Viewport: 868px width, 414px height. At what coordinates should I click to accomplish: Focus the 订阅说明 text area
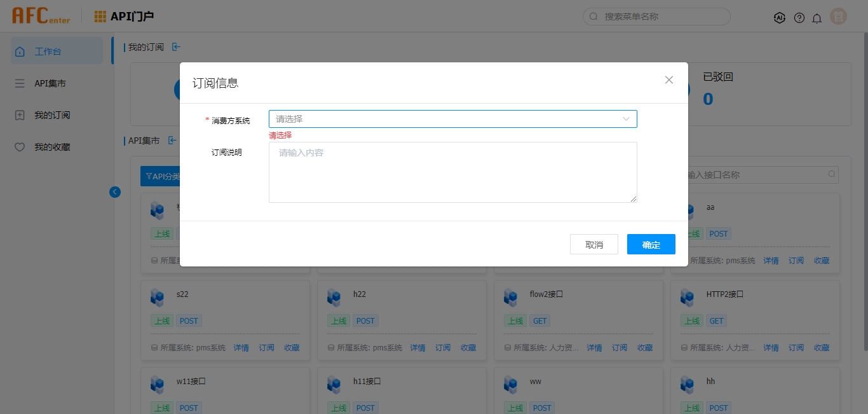point(452,172)
